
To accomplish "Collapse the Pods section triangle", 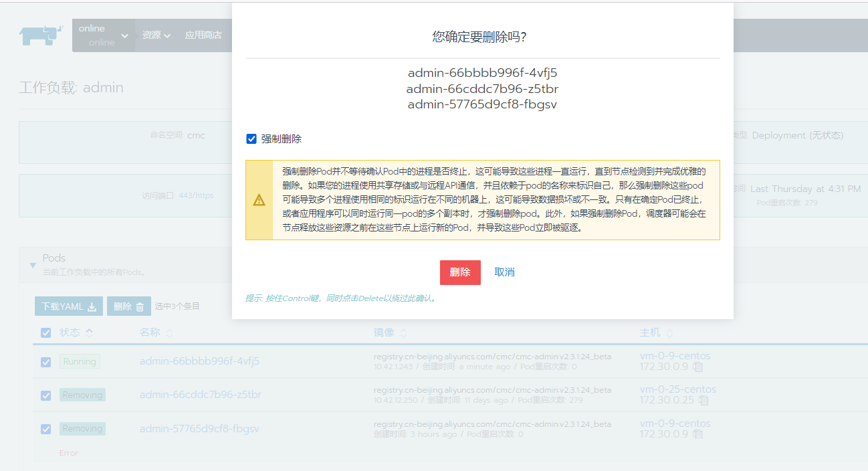I will click(33, 265).
